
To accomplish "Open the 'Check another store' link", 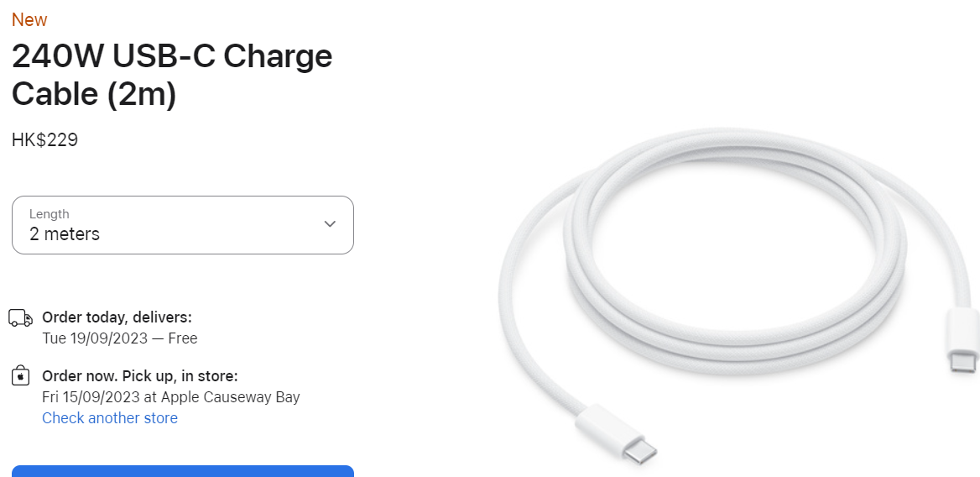I will (x=110, y=417).
